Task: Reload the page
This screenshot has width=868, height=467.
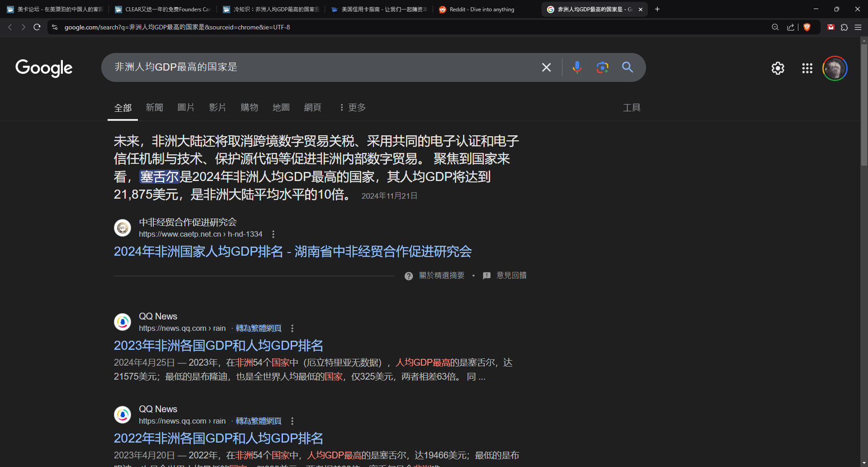Action: pyautogui.click(x=37, y=27)
